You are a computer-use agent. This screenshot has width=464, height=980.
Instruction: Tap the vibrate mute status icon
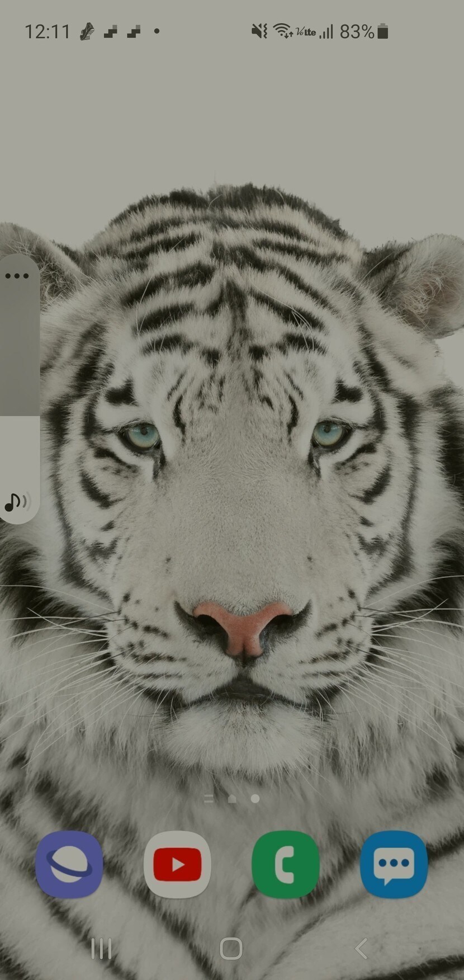tap(259, 31)
